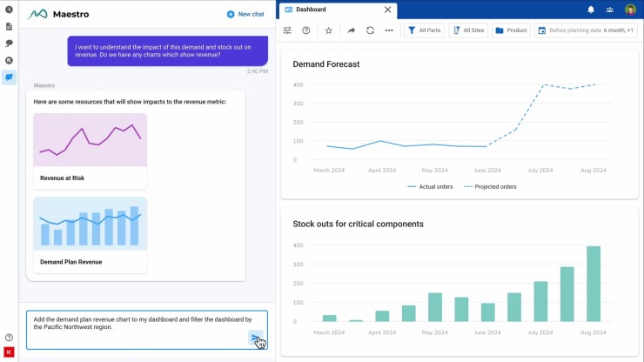Screen dimensions: 644x362
Task: Expand the more options ellipsis menu
Action: click(389, 30)
